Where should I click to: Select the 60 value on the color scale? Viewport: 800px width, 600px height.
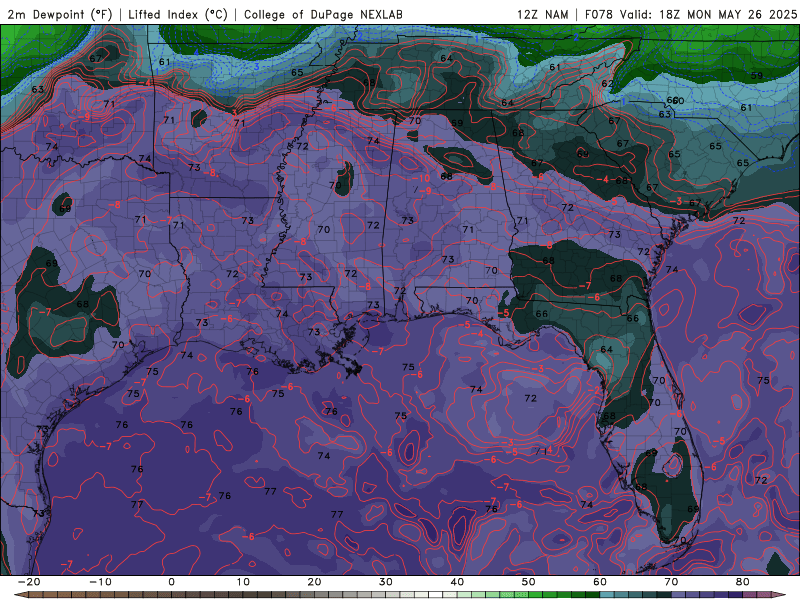pos(600,582)
